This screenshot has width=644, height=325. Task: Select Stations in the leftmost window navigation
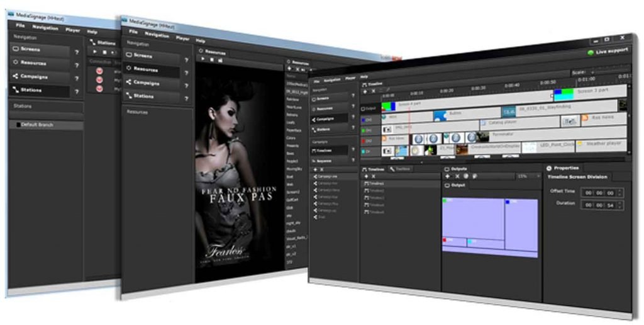click(x=40, y=91)
